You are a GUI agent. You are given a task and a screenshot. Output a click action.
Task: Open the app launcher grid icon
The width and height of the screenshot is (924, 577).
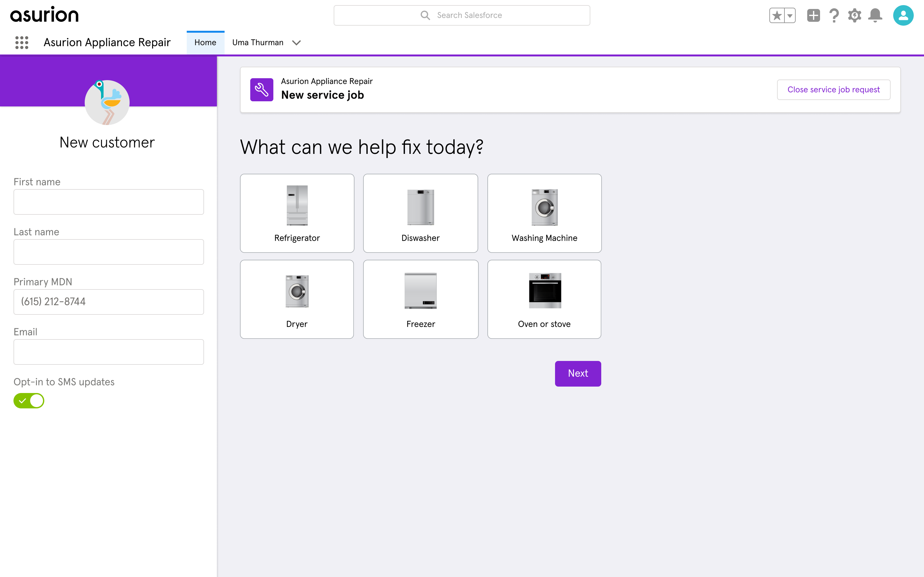click(22, 42)
